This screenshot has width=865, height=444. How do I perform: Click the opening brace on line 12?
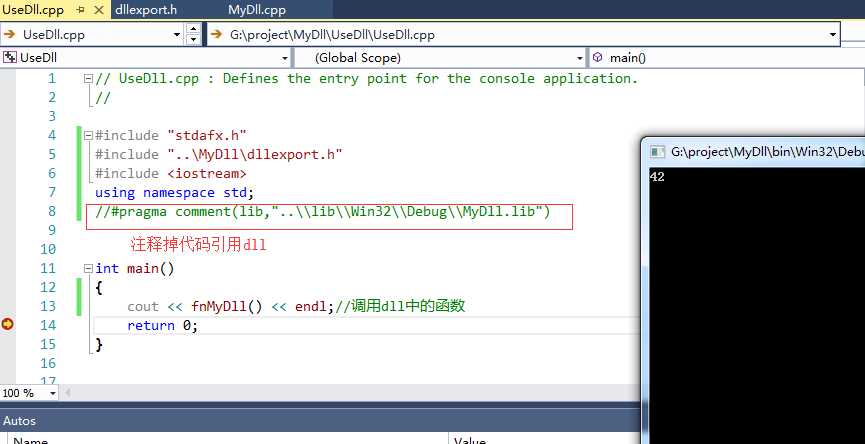tap(99, 287)
